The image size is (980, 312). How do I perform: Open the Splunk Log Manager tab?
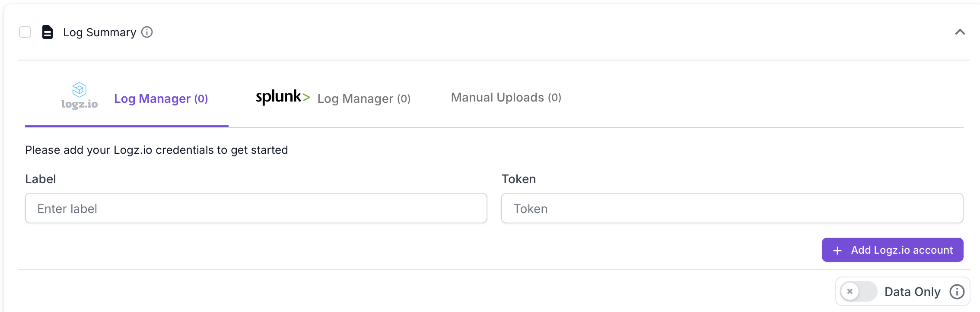(x=333, y=98)
